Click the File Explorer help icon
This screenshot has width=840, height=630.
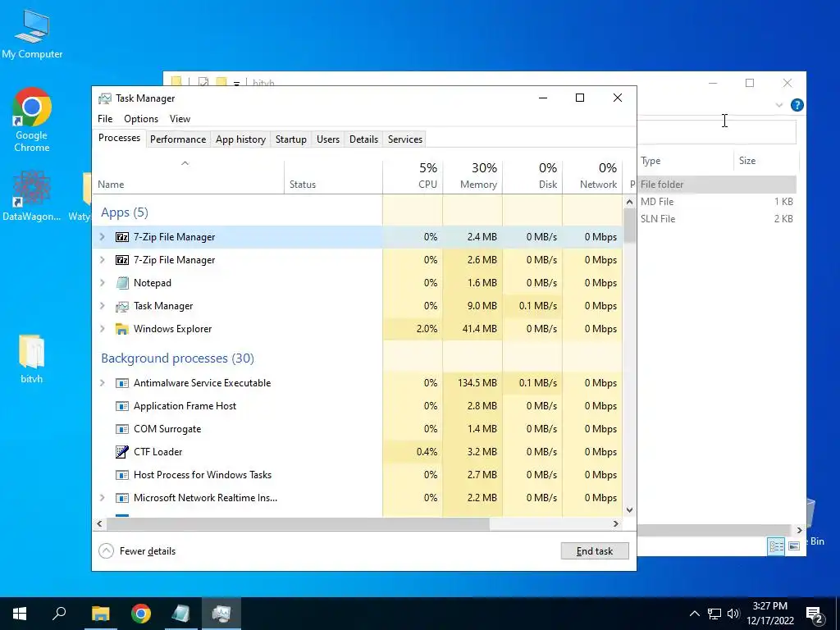[x=797, y=105]
